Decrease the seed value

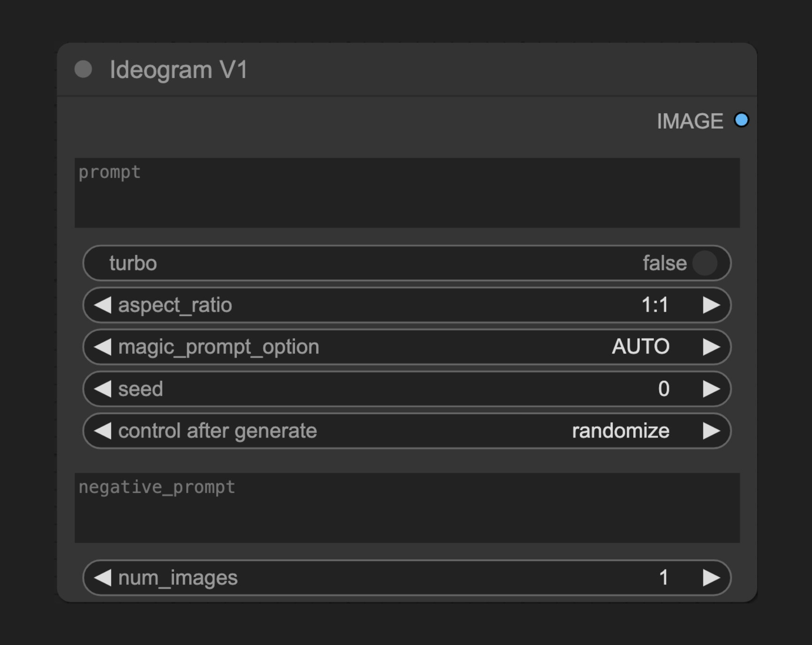tap(103, 389)
